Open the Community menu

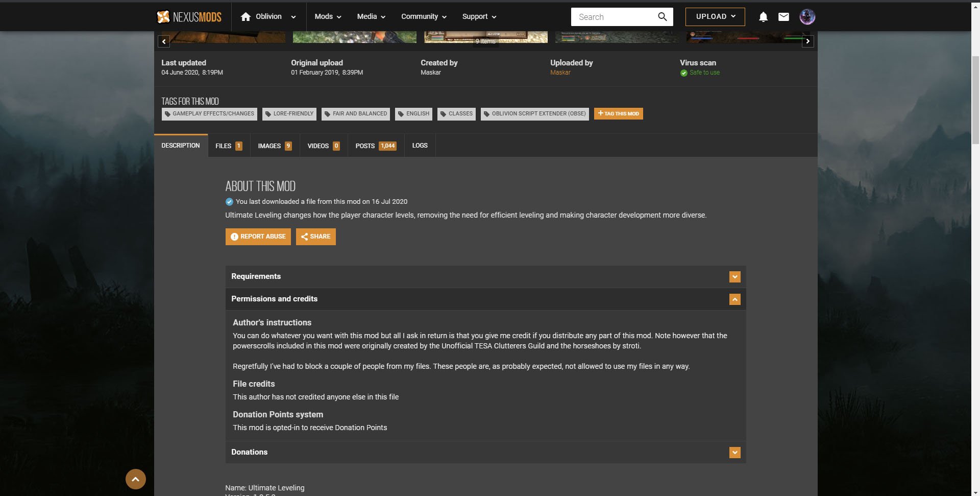[424, 17]
